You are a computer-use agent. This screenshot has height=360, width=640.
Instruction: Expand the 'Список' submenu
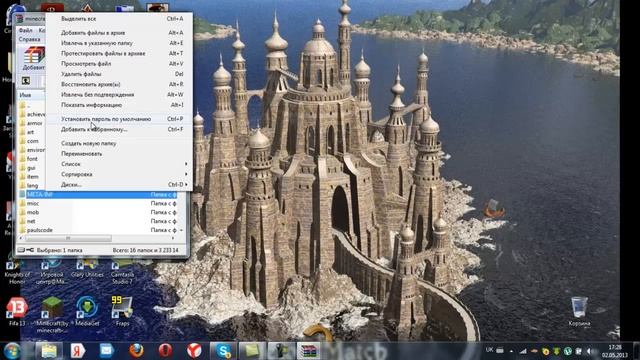point(119,164)
